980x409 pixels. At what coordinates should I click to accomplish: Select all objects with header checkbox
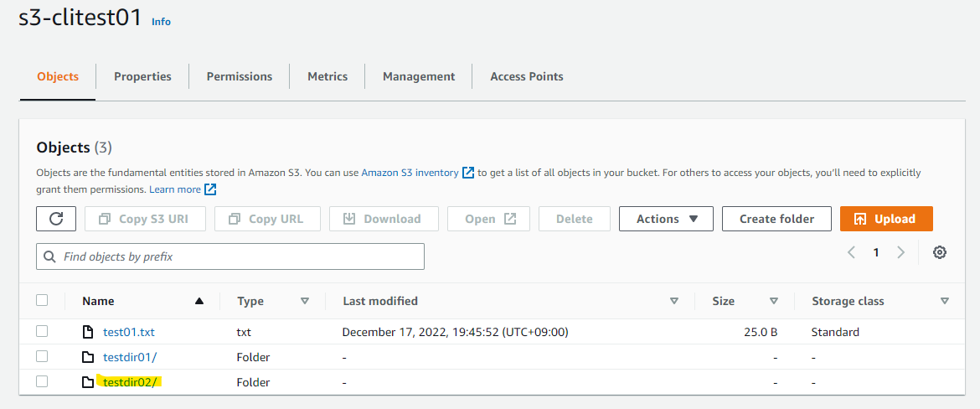point(42,300)
